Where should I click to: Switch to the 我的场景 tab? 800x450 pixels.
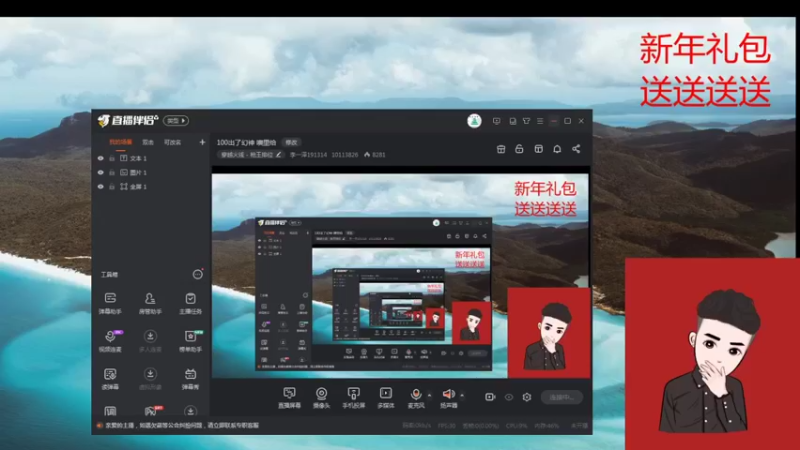[120, 142]
